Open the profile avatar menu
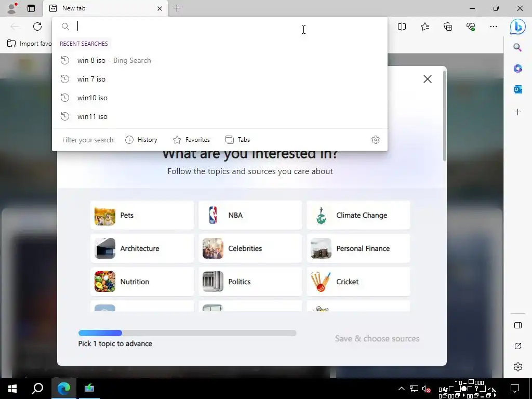 click(12, 8)
